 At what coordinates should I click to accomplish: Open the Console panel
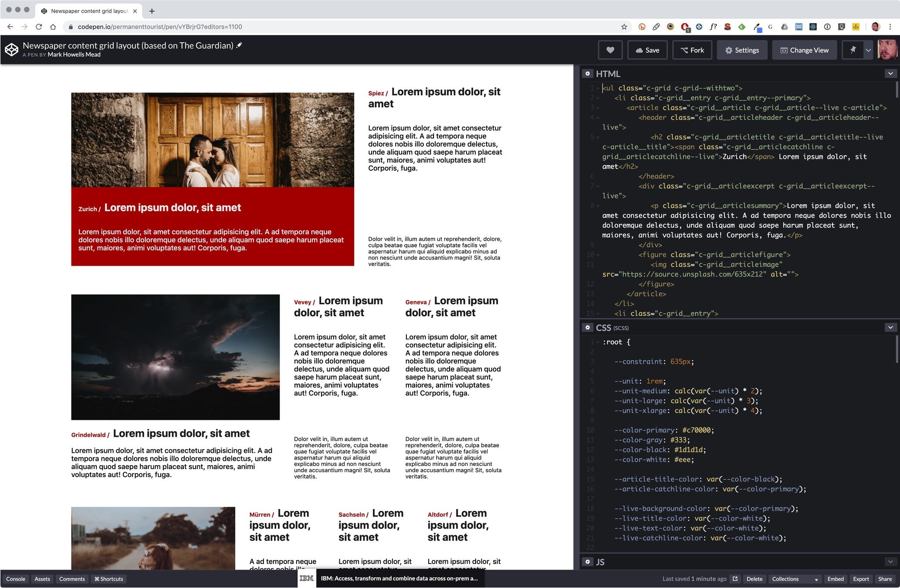click(16, 579)
